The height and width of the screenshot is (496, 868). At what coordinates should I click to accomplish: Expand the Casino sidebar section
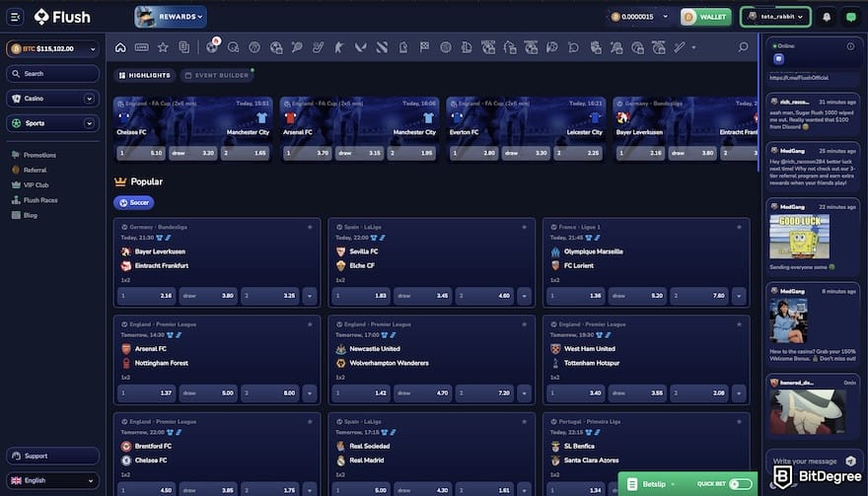tap(89, 99)
